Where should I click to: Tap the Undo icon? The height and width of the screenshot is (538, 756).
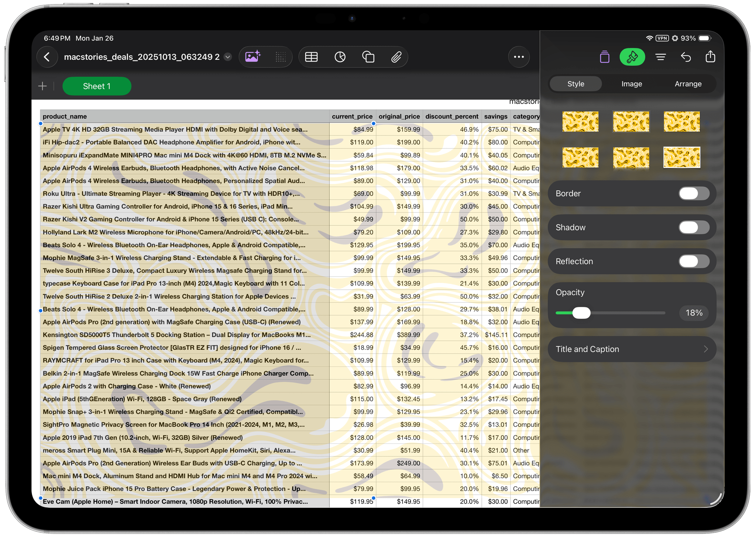pyautogui.click(x=686, y=57)
